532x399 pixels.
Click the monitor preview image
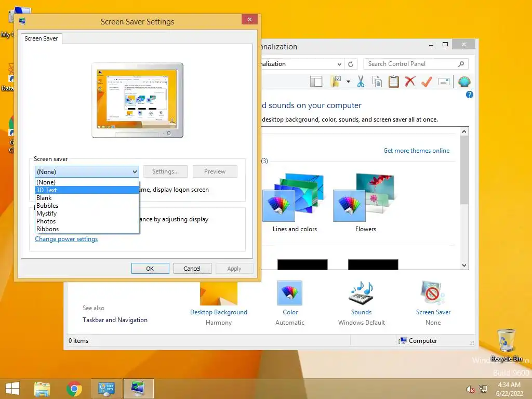[x=137, y=100]
